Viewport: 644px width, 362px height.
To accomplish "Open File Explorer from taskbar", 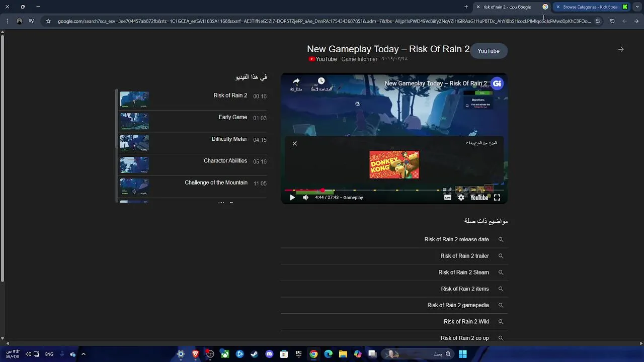I will pyautogui.click(x=343, y=354).
